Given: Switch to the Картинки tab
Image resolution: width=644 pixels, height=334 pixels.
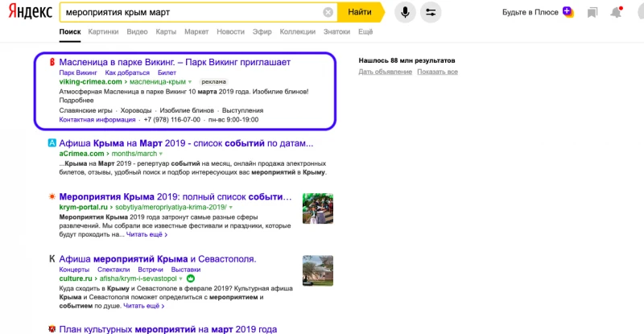Looking at the screenshot, I should click(103, 31).
